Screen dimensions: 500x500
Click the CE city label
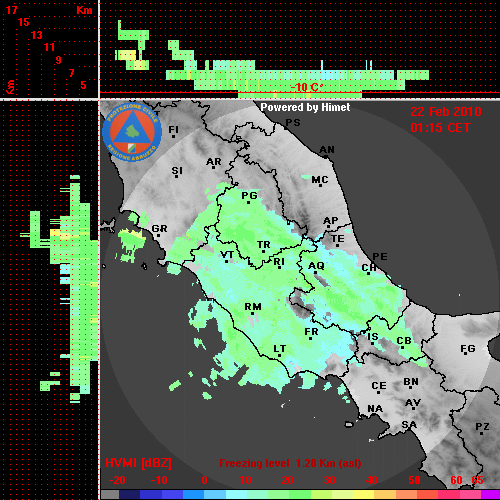(379, 386)
